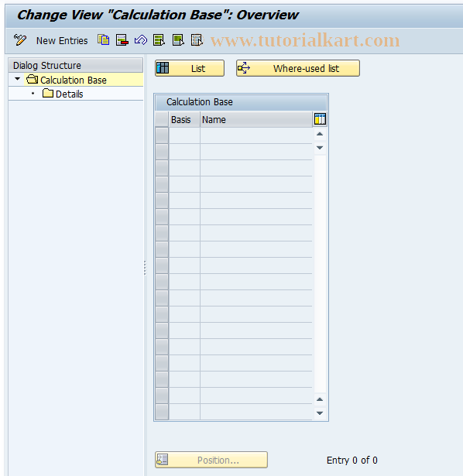Click the vertical scrollbar track of the table

coord(320,273)
